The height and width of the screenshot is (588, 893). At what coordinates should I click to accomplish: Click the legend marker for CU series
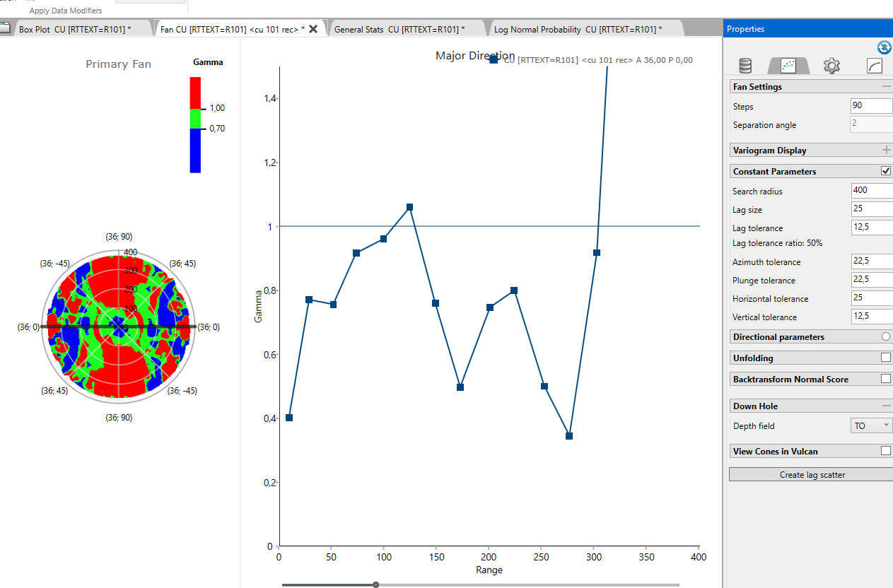tap(494, 60)
